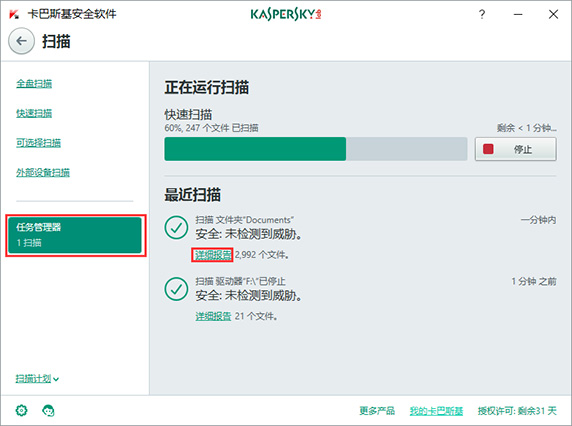This screenshot has height=426, width=572.
Task: Open 外部设备扫描 (External Device Scan)
Action: tap(43, 172)
